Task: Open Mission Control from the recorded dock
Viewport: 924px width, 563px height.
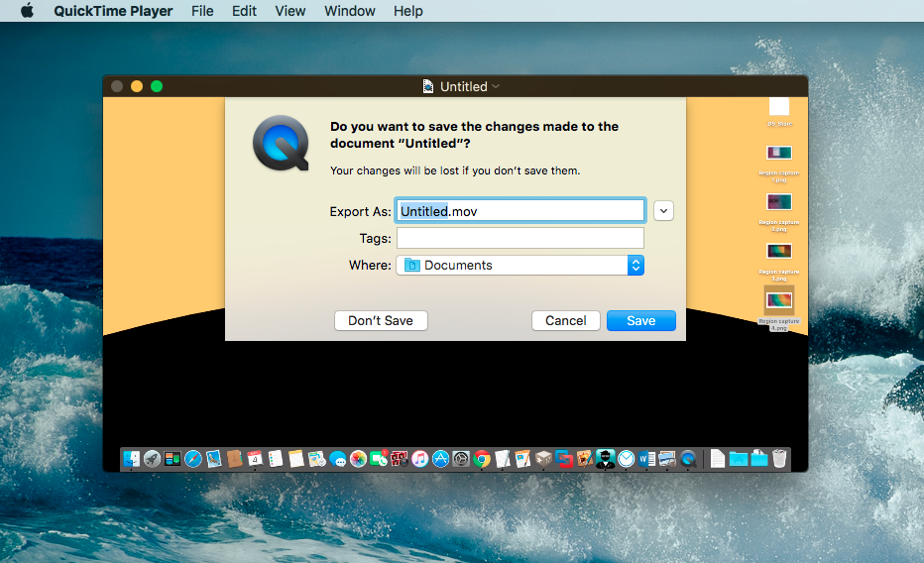Action: 173,459
